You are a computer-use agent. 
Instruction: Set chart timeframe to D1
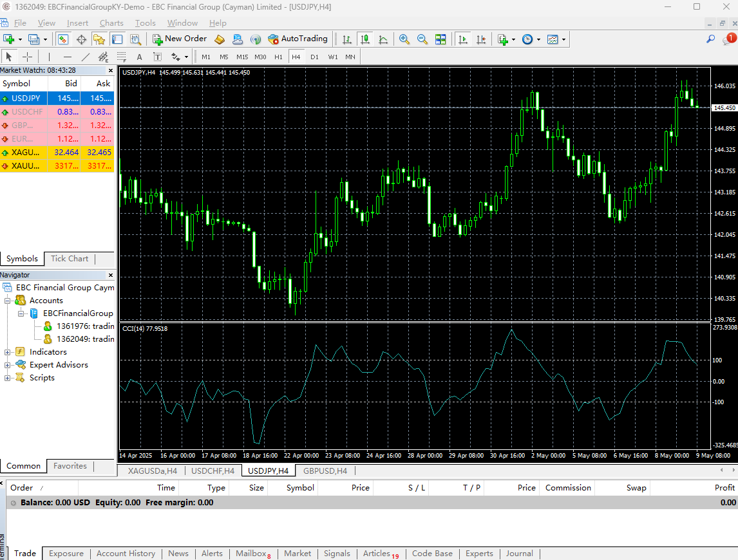point(314,57)
